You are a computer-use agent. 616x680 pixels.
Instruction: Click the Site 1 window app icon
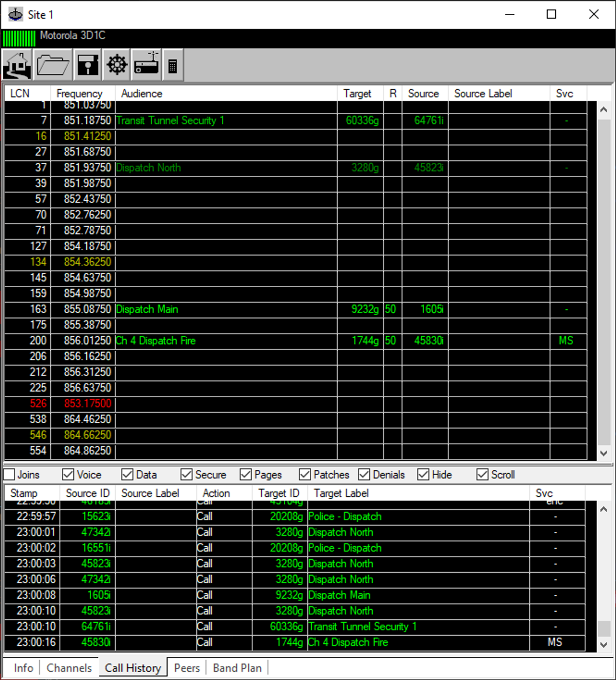[16, 15]
